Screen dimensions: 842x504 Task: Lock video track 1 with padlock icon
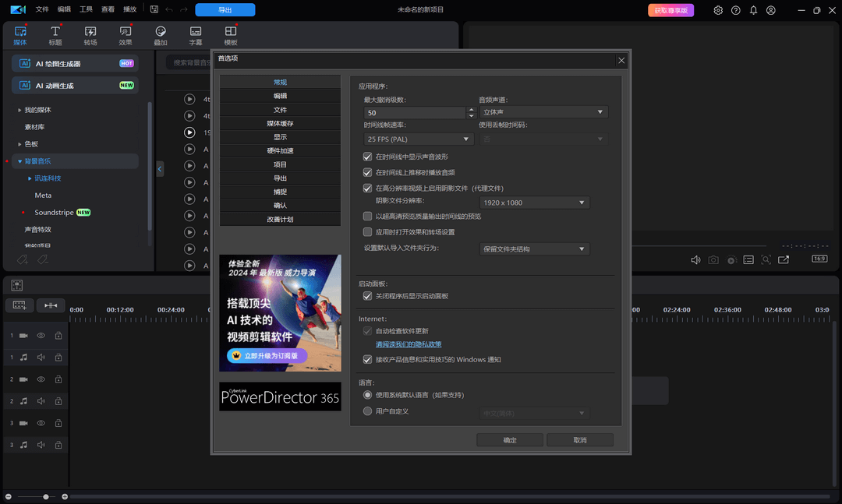click(58, 336)
